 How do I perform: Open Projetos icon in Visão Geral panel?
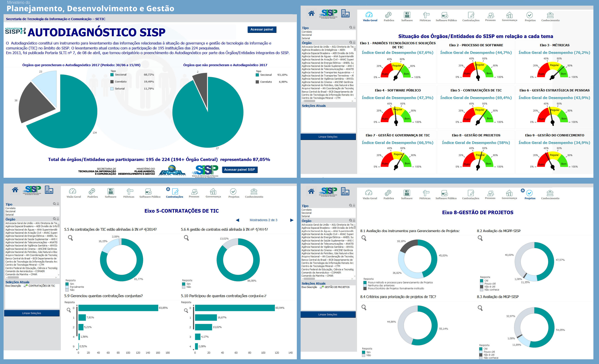tap(530, 15)
